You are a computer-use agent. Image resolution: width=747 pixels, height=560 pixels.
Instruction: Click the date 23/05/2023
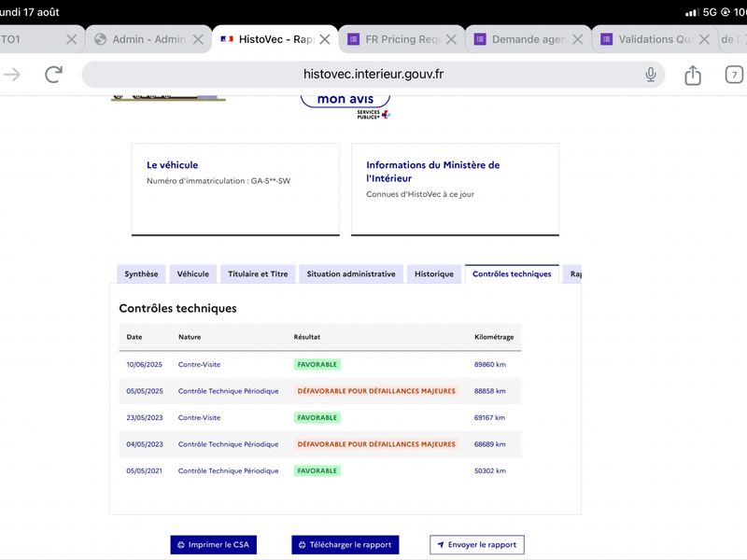coord(145,417)
